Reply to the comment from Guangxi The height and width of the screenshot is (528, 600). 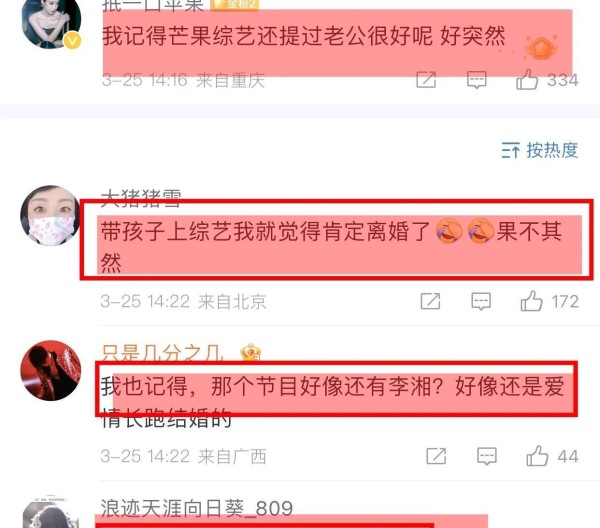(487, 456)
